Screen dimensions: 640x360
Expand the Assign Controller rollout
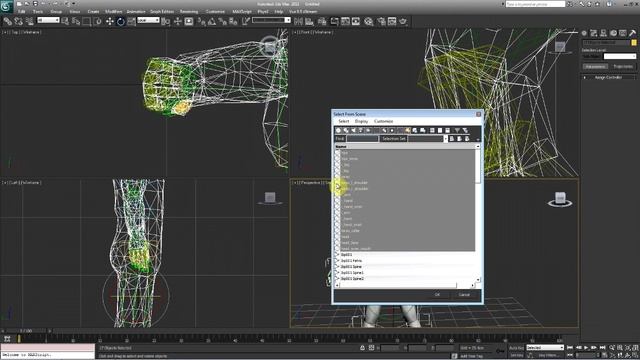point(608,77)
